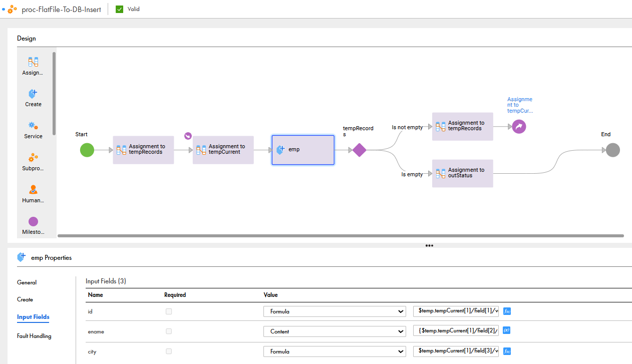Select the Milestone step icon in palette
632x364 pixels.
click(x=33, y=221)
